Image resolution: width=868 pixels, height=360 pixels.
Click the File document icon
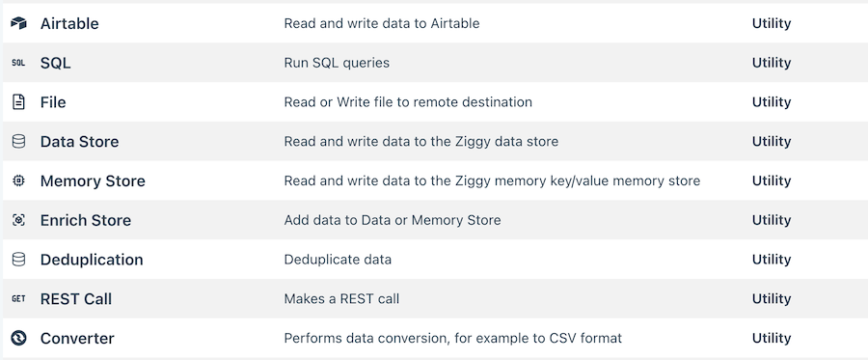point(19,102)
